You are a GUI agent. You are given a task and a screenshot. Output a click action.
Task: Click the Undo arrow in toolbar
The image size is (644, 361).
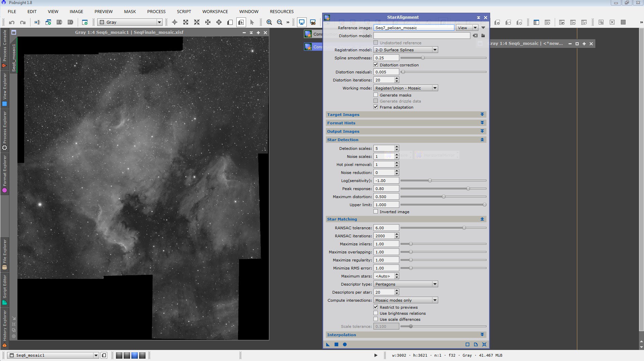point(12,22)
